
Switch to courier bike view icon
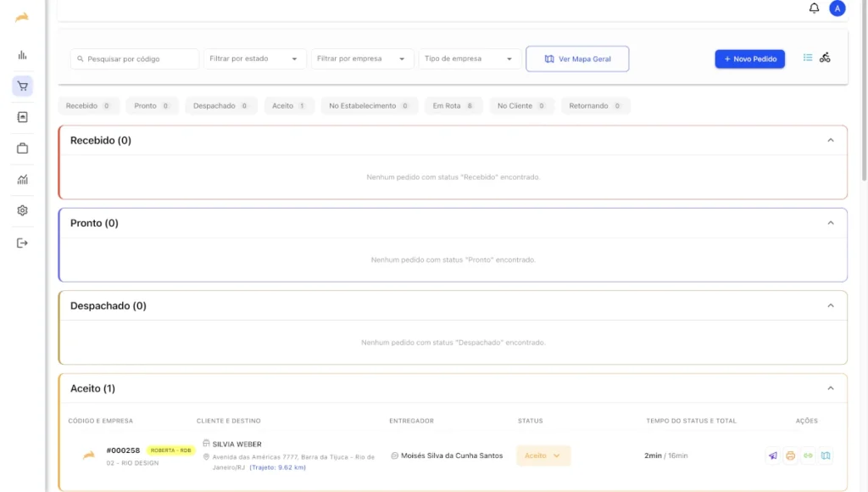pos(825,58)
